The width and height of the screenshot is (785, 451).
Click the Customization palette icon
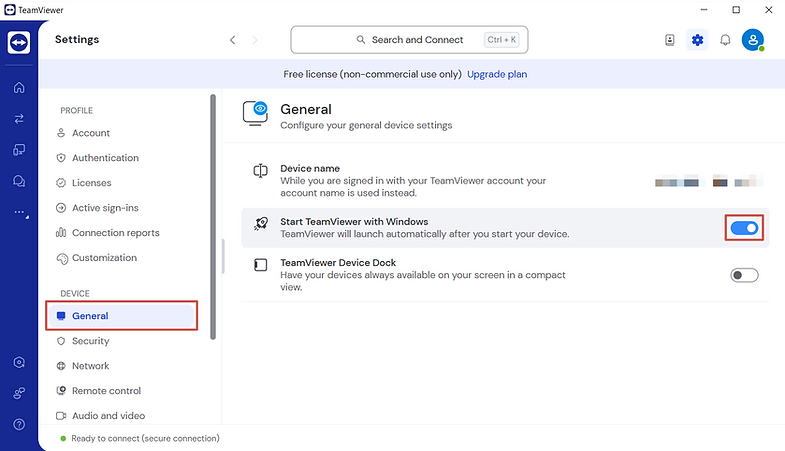pyautogui.click(x=62, y=258)
